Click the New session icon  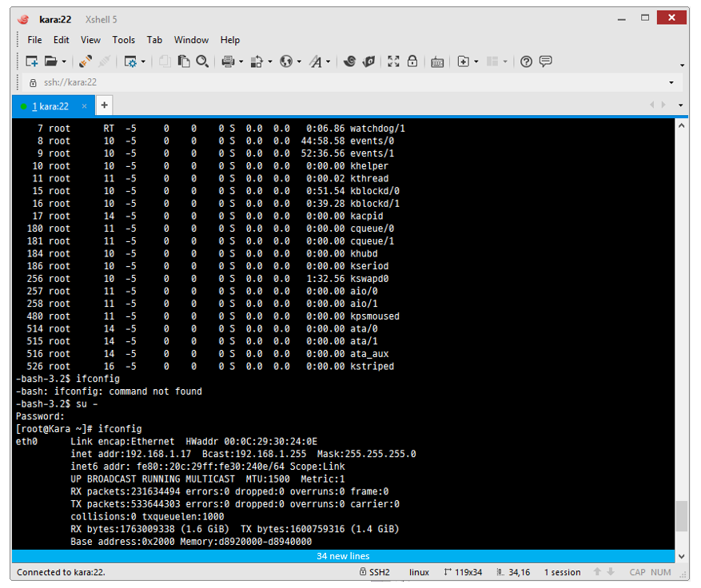(31, 62)
